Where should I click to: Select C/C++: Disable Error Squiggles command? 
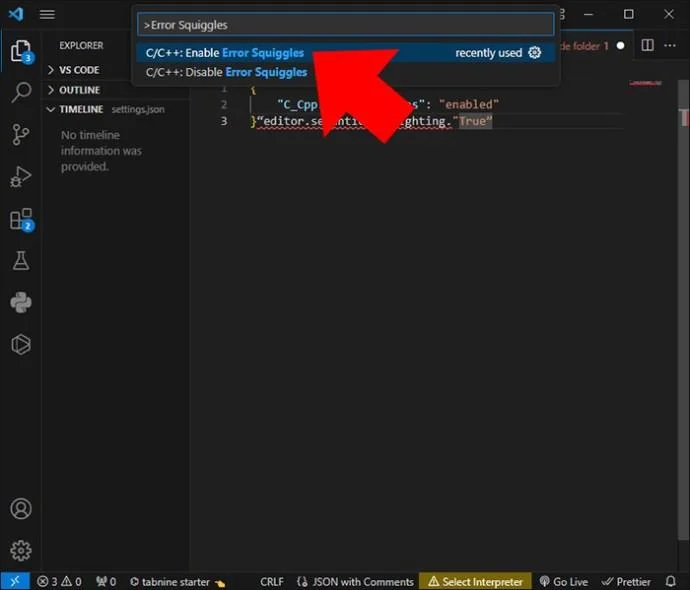tap(345, 72)
